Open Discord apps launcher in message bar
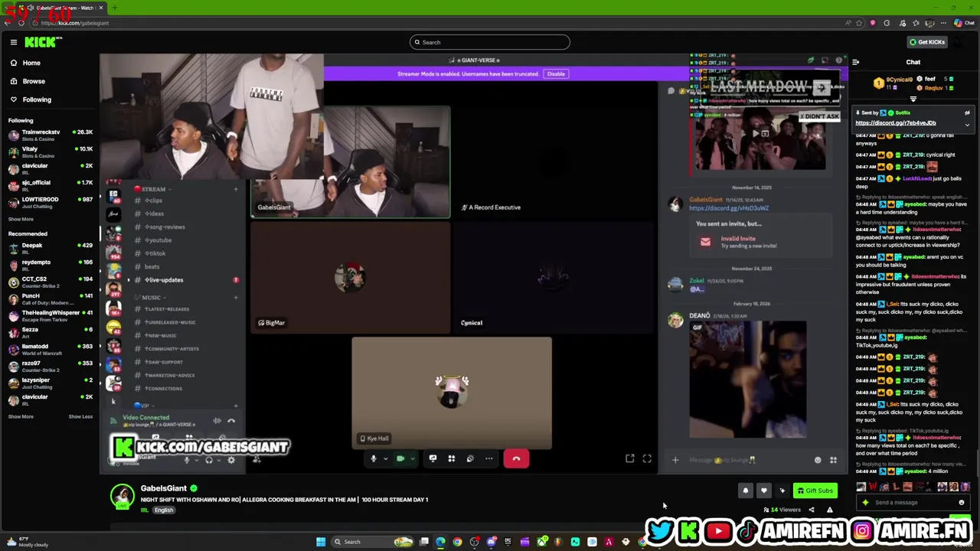980x551 pixels. coord(833,460)
